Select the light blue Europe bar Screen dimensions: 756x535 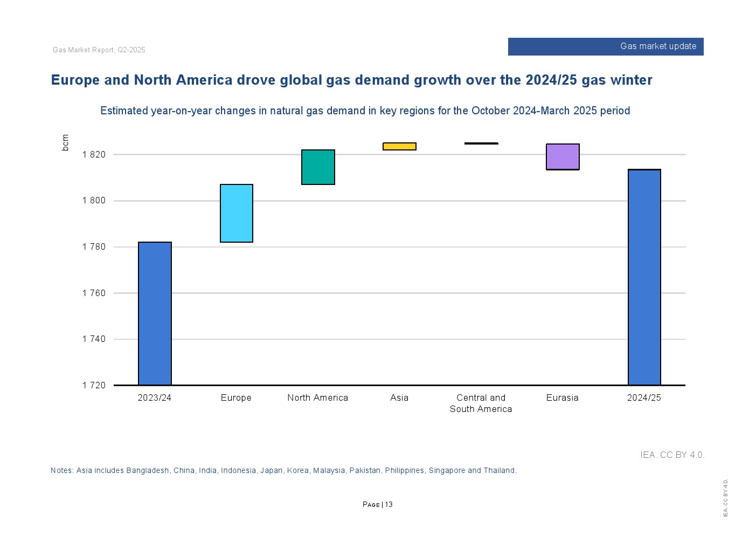pos(236,213)
